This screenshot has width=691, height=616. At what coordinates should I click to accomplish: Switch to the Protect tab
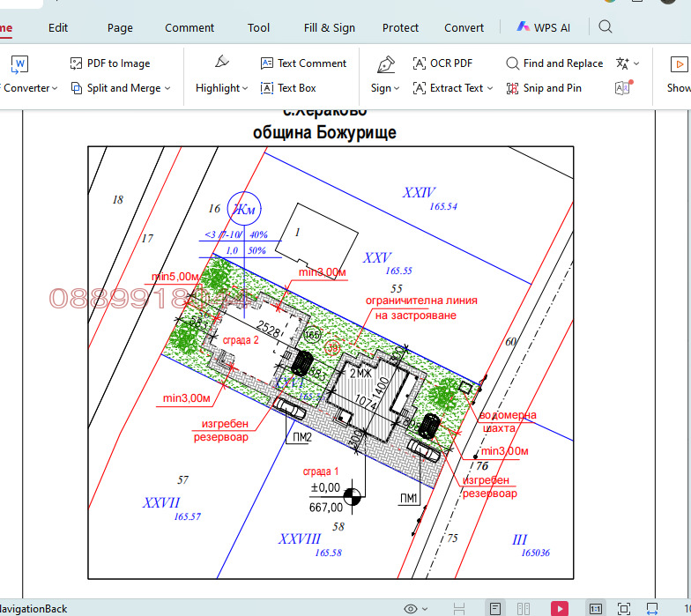(x=400, y=28)
